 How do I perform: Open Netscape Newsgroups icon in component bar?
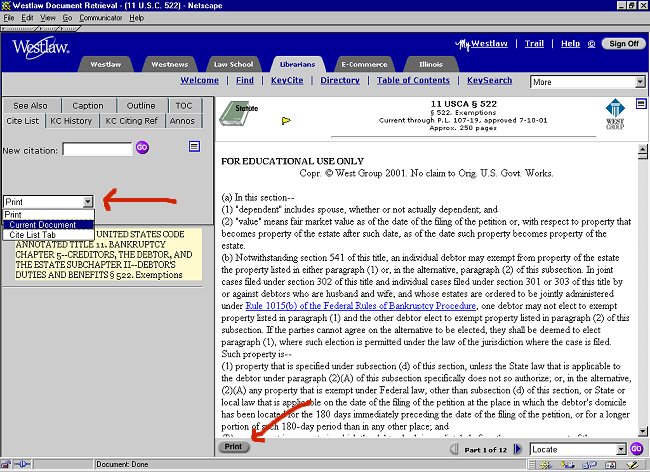(x=589, y=465)
